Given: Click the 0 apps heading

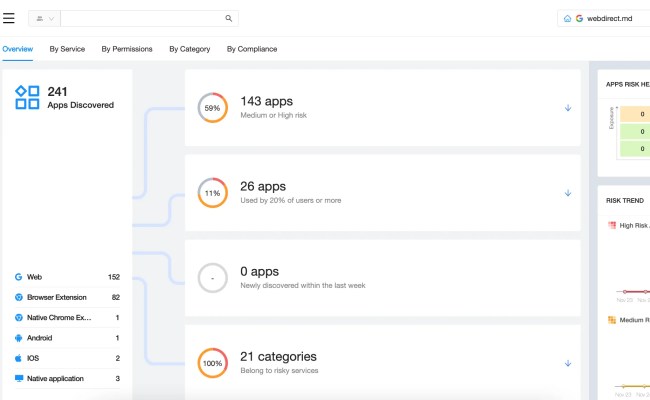Looking at the screenshot, I should pyautogui.click(x=260, y=272).
